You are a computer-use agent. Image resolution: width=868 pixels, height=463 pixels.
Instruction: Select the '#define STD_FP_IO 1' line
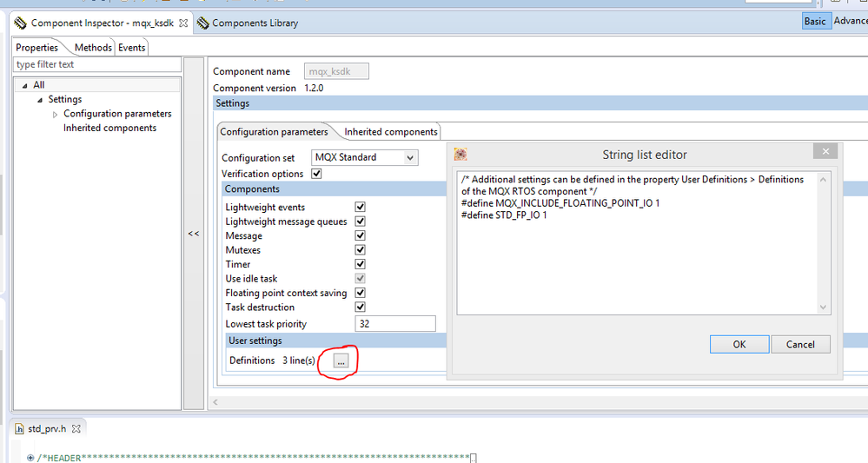tap(504, 215)
